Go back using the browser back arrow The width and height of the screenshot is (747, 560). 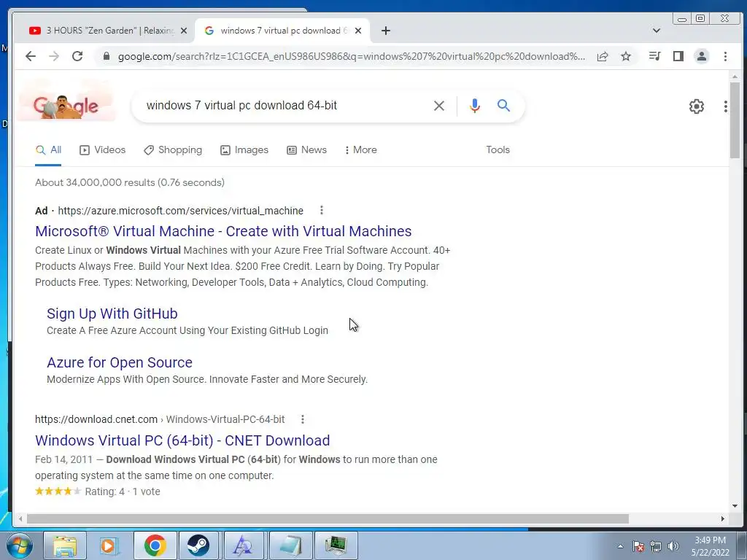pyautogui.click(x=31, y=56)
